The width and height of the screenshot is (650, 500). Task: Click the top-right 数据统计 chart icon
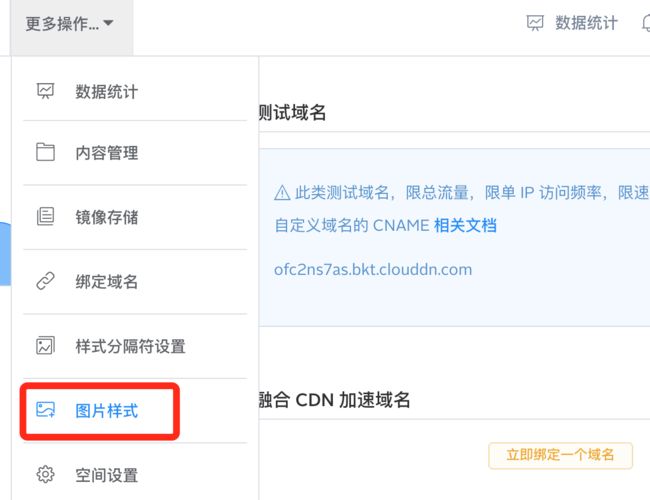click(535, 23)
